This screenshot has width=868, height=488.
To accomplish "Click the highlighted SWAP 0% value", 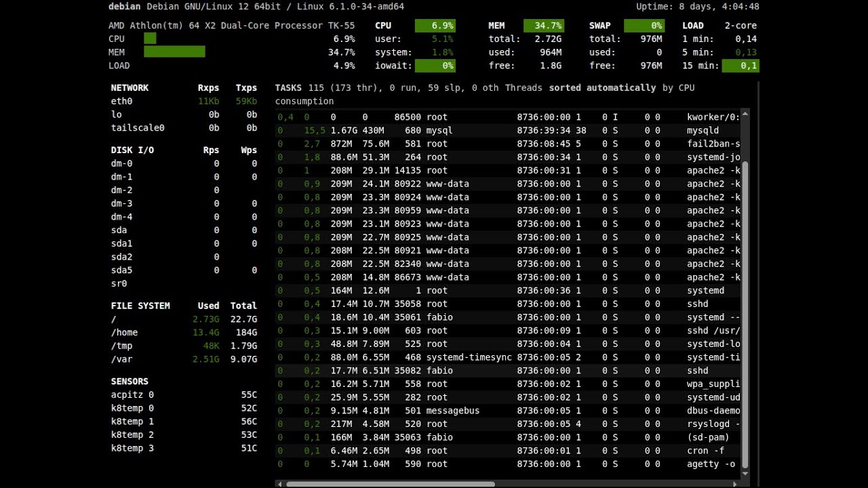I will pos(644,26).
